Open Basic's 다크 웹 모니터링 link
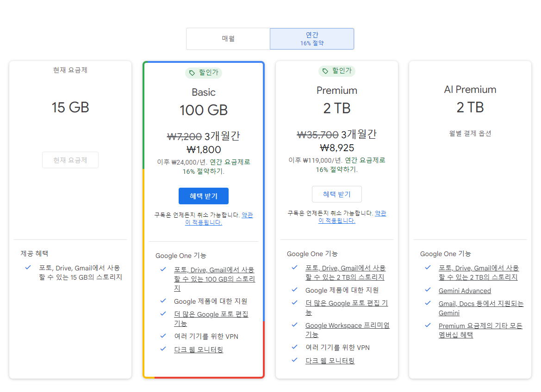This screenshot has height=392, width=541. coord(199,349)
